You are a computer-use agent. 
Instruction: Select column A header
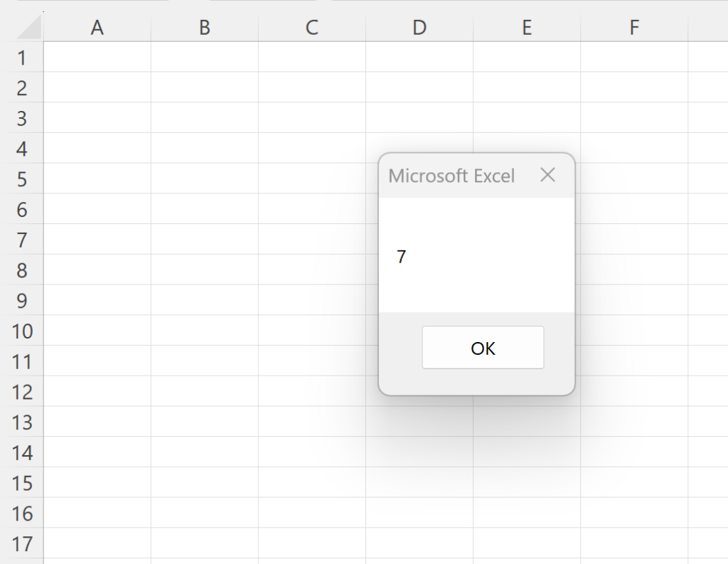(97, 27)
